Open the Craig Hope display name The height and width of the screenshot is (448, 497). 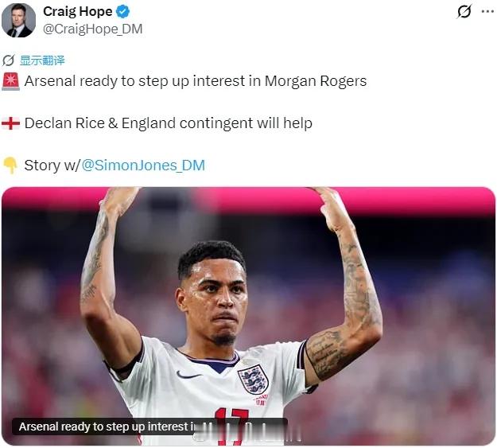point(78,12)
